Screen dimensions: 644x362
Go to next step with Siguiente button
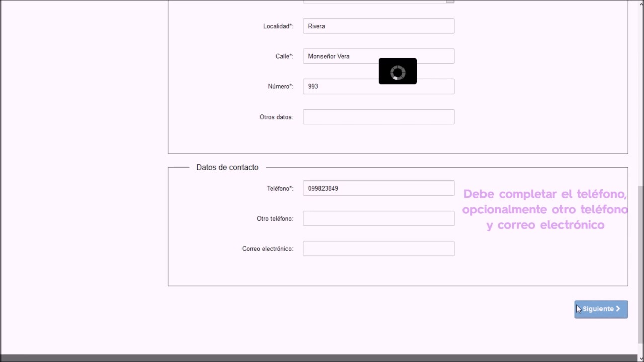601,309
